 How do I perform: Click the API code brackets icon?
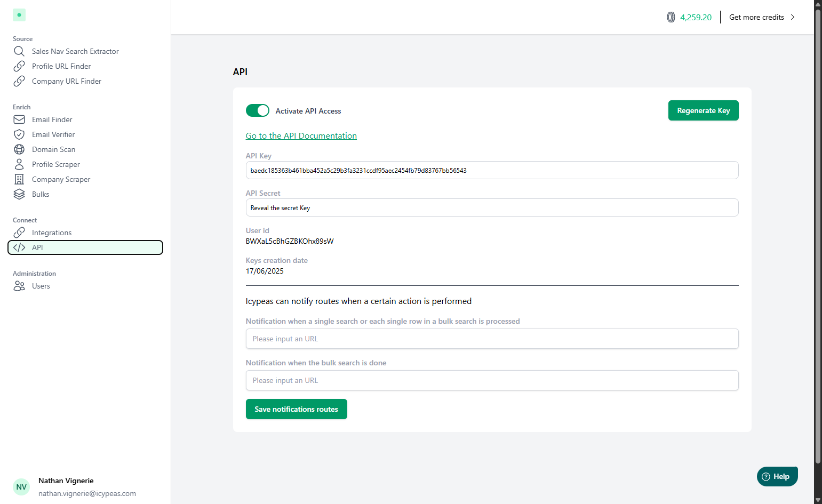[19, 247]
